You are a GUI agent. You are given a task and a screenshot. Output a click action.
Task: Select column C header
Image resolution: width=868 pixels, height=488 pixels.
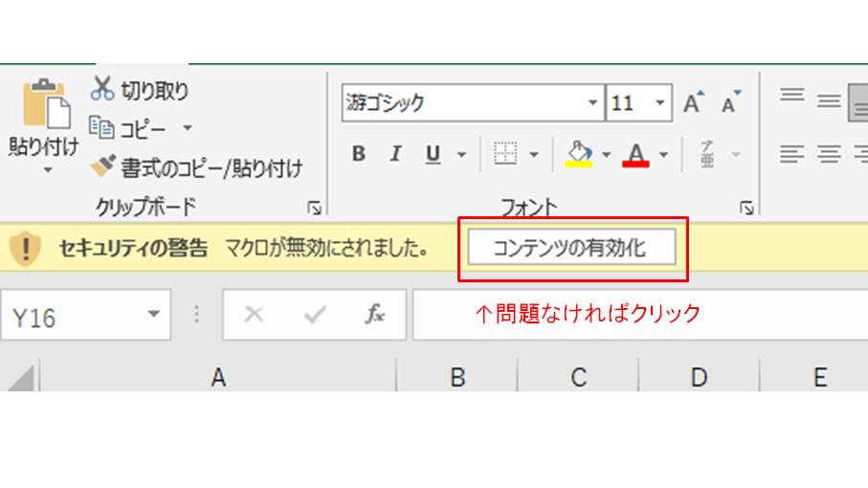pyautogui.click(x=578, y=376)
